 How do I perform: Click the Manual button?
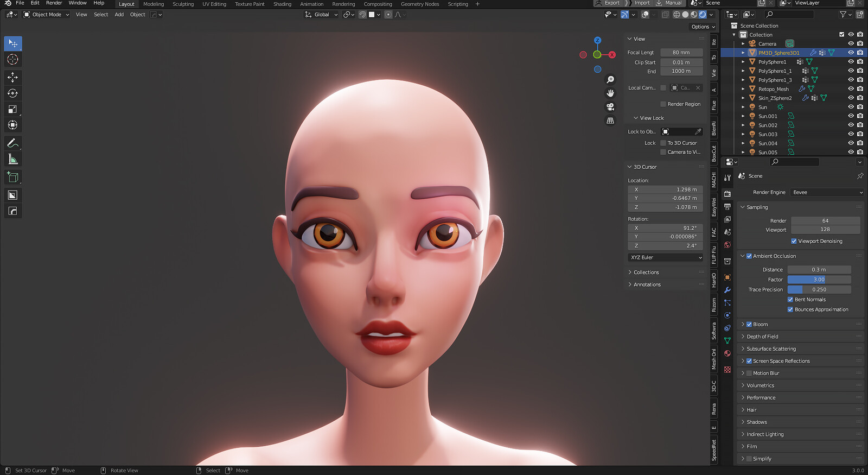tap(669, 3)
